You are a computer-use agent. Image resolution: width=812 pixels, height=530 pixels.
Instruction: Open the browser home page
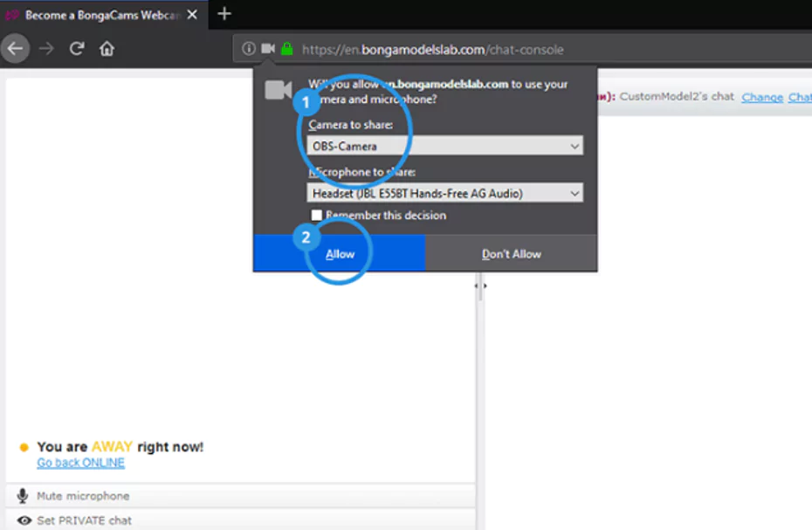pos(107,49)
